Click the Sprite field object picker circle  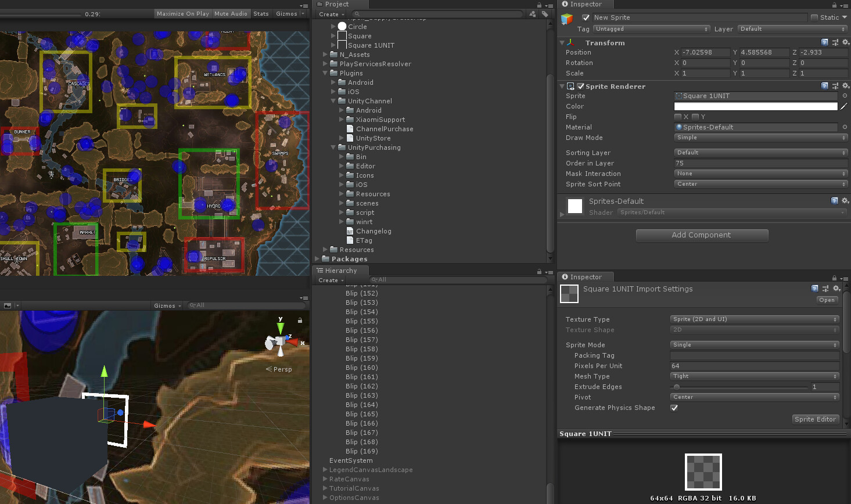coord(846,96)
